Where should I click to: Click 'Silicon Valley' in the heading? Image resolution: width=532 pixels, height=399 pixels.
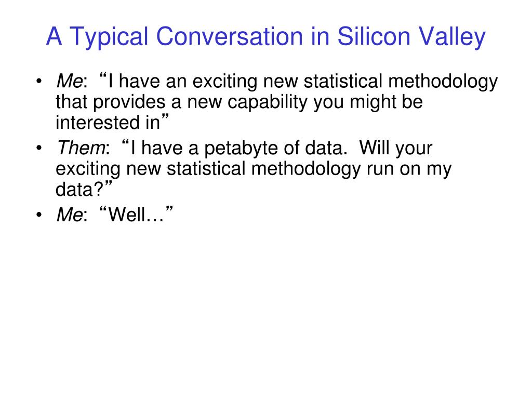tap(411, 36)
